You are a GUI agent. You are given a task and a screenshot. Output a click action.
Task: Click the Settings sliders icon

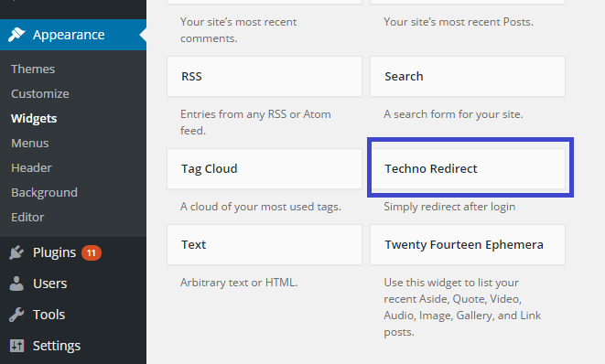point(16,346)
